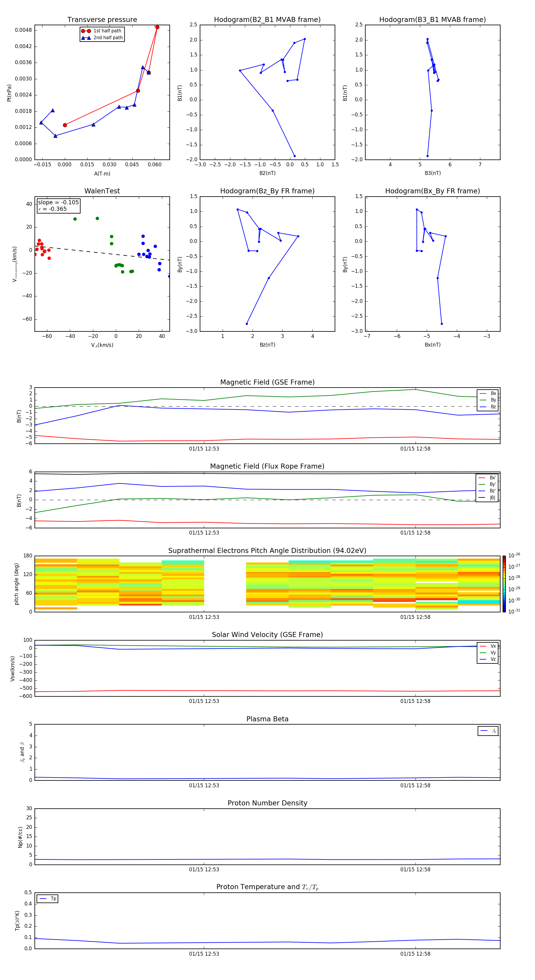The width and height of the screenshot is (535, 980).
Task: Select By entry in GSE magnetic field legend
Action: point(488,400)
